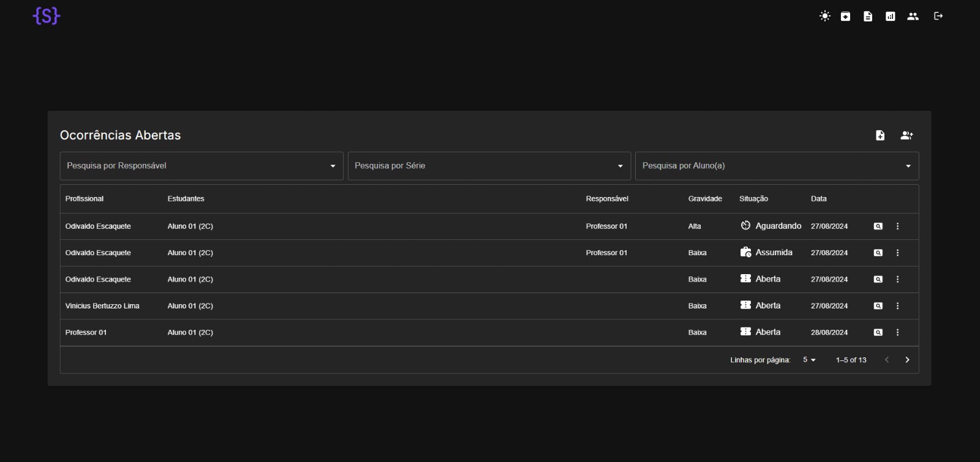980x462 pixels.
Task: Open the users group icon in header
Action: (913, 17)
